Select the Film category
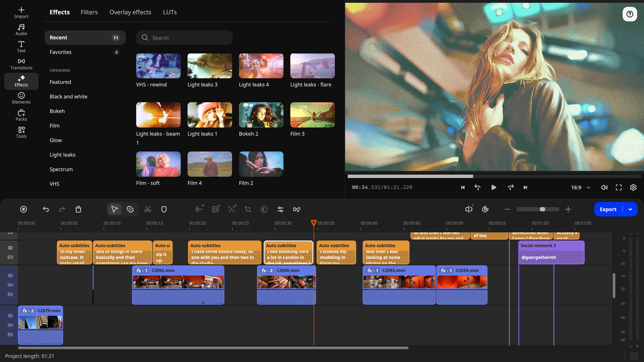 (x=55, y=126)
